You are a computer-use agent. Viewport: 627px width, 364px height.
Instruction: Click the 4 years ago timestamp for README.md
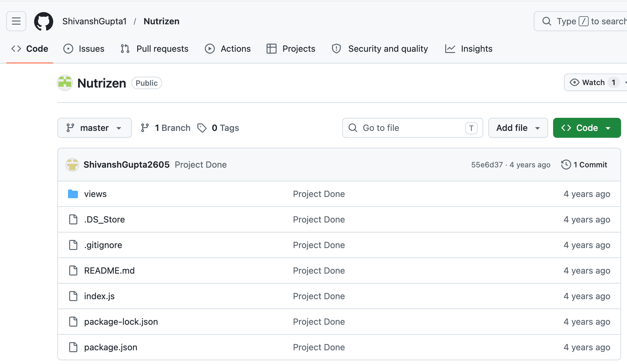pyautogui.click(x=587, y=271)
